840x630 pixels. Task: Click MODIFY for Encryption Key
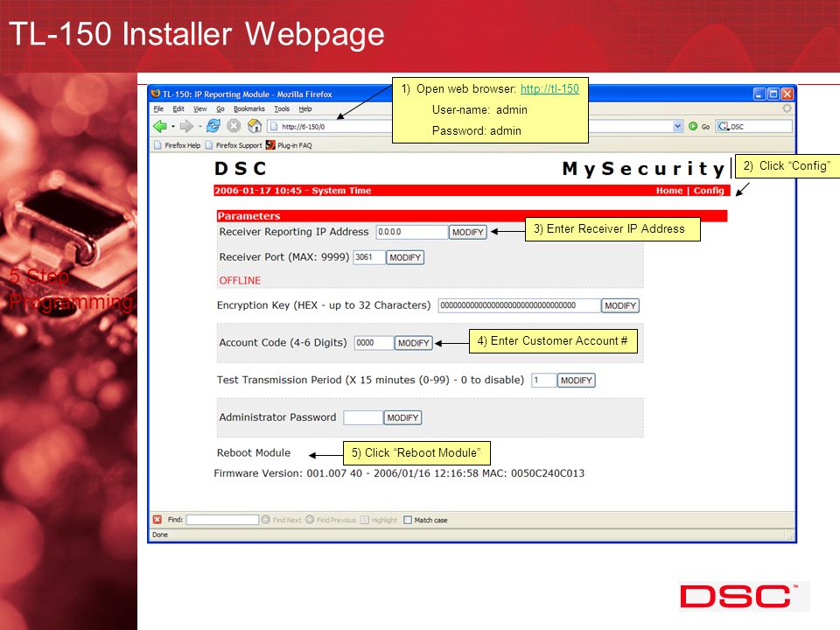click(x=620, y=305)
